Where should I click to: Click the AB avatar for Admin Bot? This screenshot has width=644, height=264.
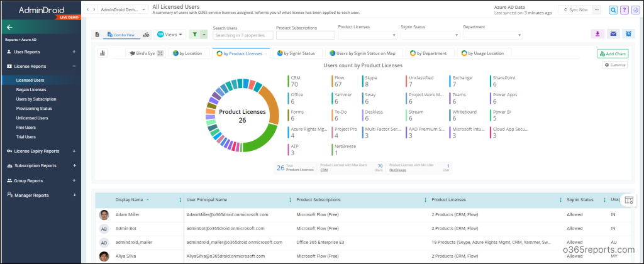click(104, 229)
